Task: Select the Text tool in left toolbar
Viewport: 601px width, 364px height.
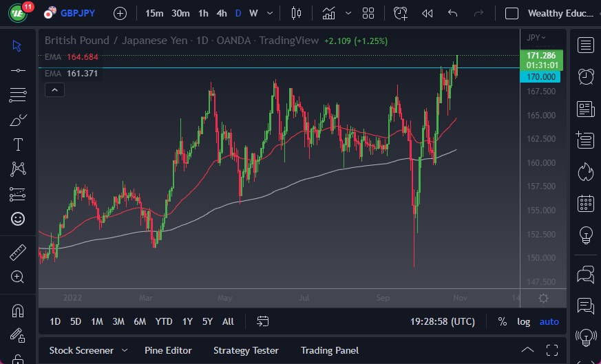Action: [x=18, y=144]
